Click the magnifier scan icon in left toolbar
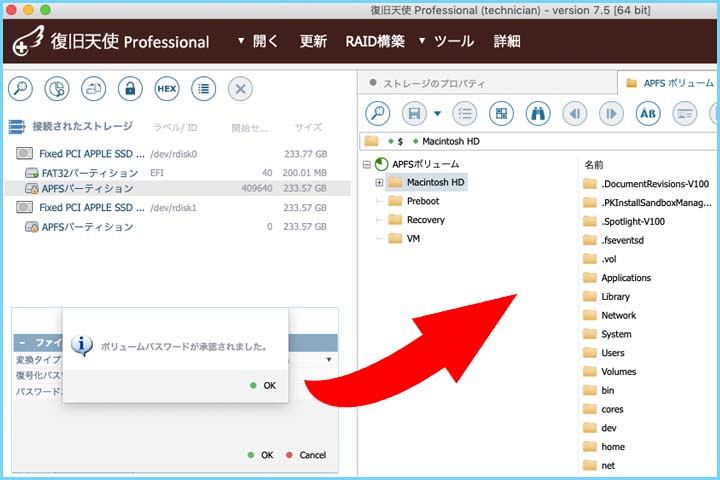The height and width of the screenshot is (480, 720). (20, 89)
